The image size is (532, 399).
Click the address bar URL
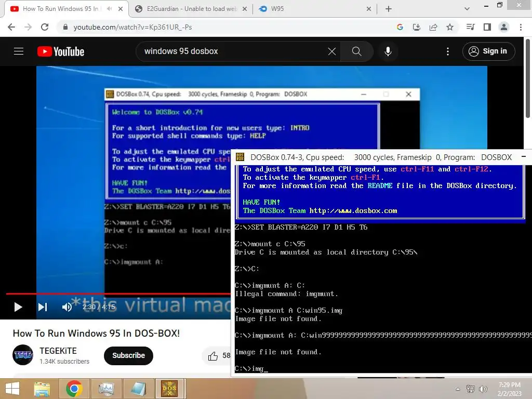[132, 27]
